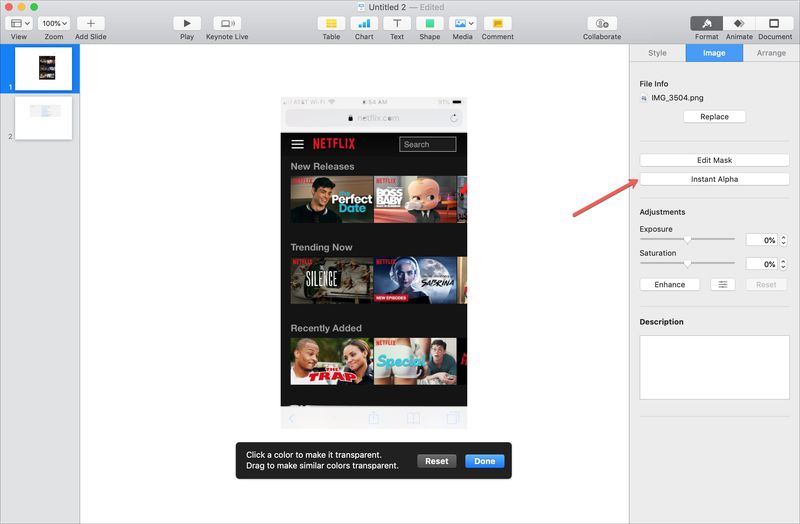The height and width of the screenshot is (524, 800).
Task: Click the IMG_3504.png file name
Action: (677, 98)
